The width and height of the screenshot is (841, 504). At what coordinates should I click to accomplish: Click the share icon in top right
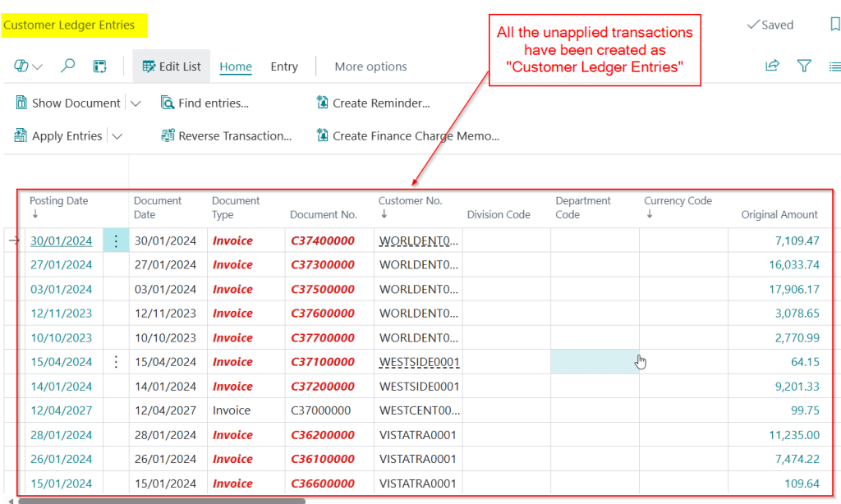coord(772,66)
